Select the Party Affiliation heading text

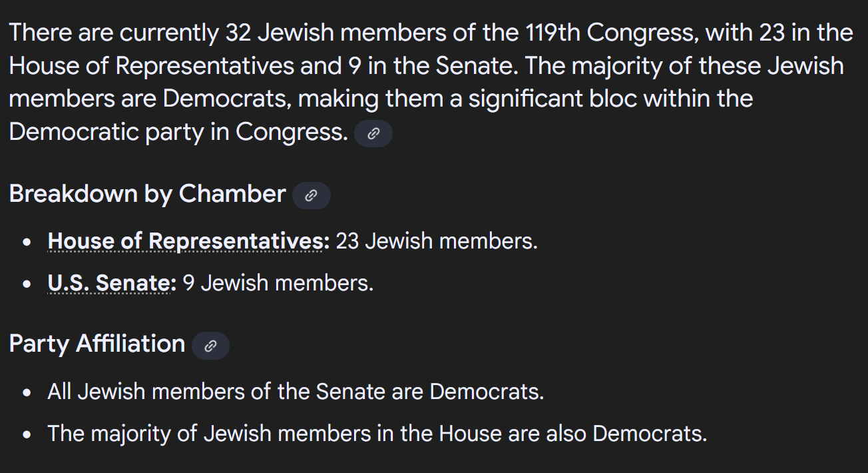[x=97, y=344]
